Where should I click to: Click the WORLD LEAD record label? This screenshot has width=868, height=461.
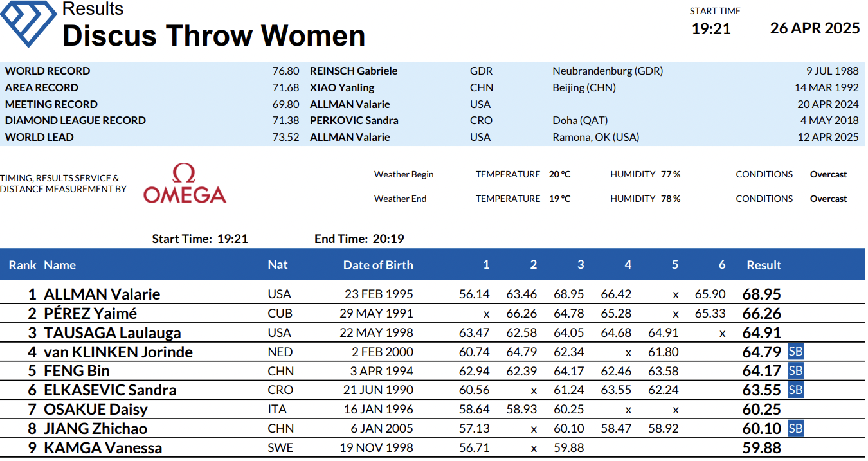pos(39,137)
